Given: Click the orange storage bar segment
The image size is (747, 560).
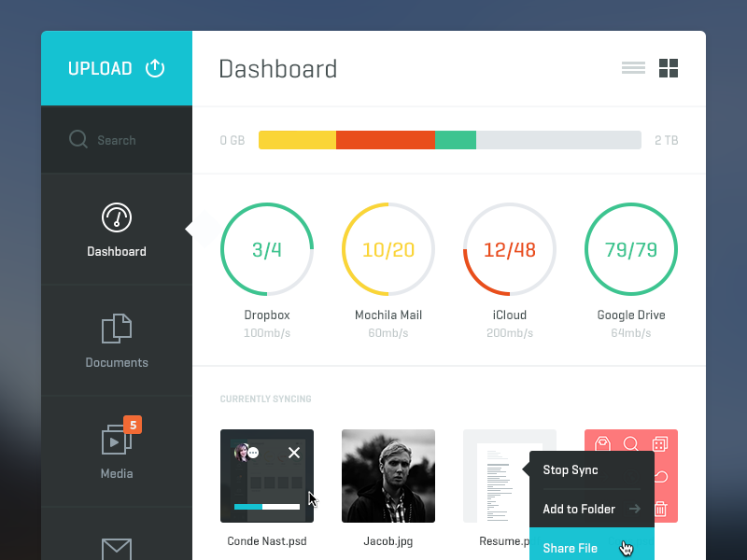Looking at the screenshot, I should [x=386, y=140].
